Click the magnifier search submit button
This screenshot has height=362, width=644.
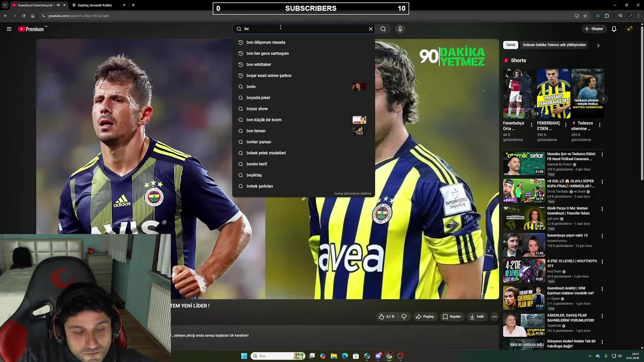383,29
